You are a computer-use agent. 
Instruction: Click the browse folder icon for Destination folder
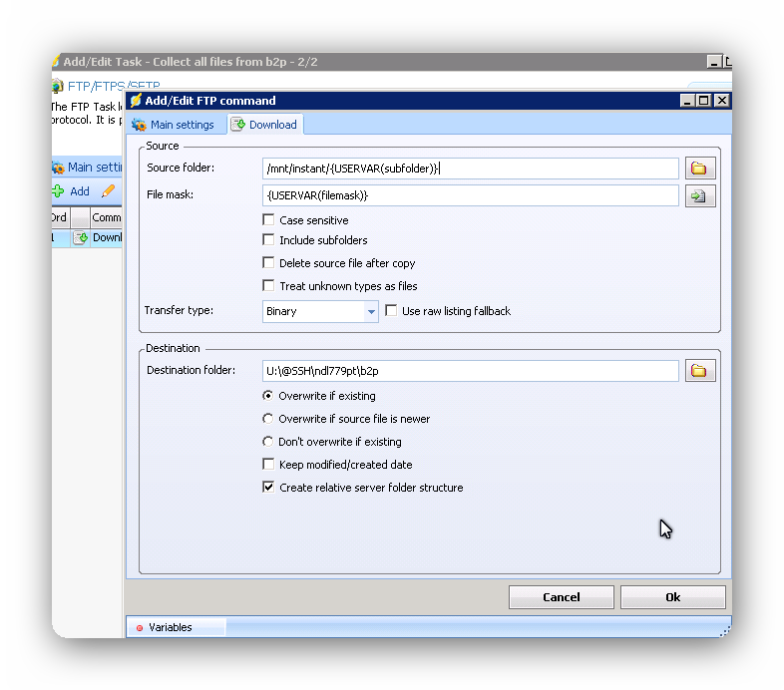point(699,371)
